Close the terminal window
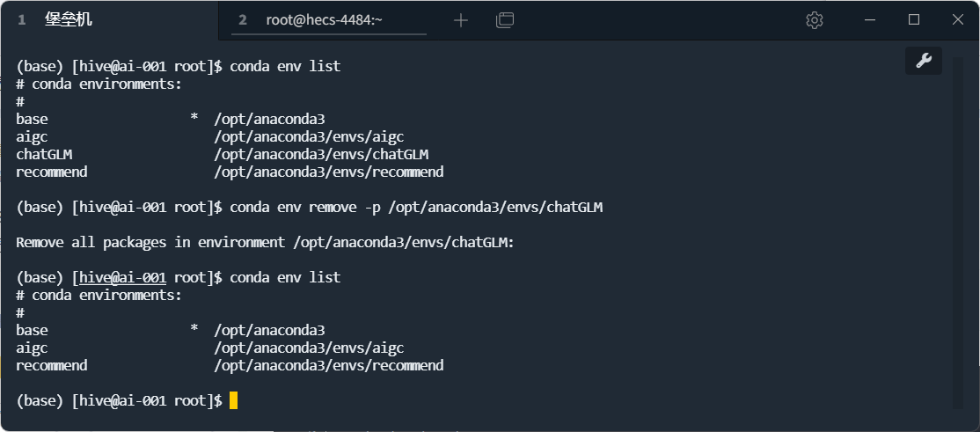 tap(958, 19)
